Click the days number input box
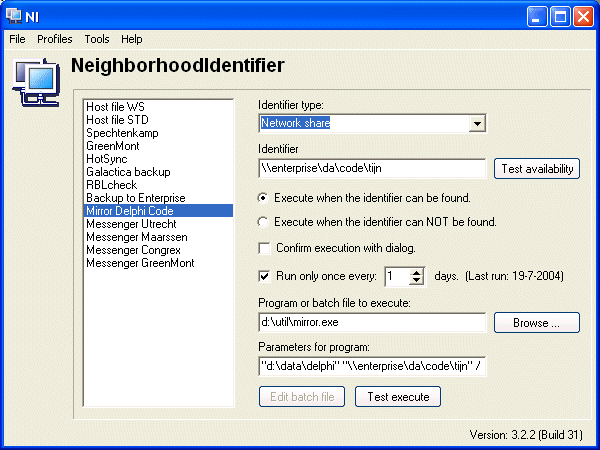 397,276
